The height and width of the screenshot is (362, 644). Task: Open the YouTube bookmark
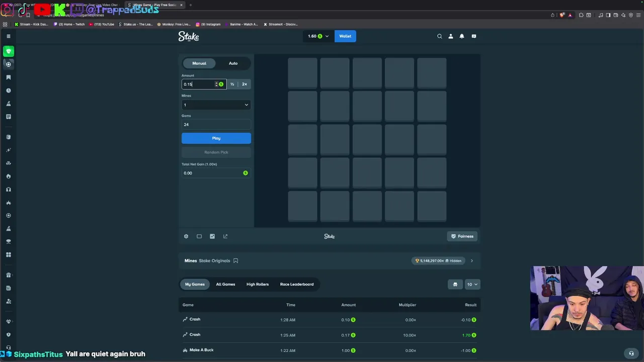(102, 24)
